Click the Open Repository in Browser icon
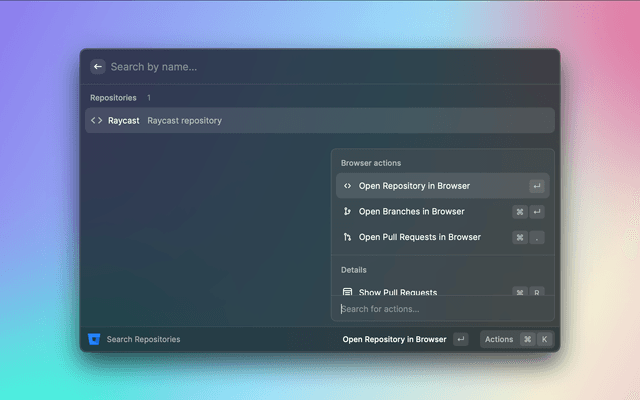The image size is (640, 400). click(x=347, y=186)
